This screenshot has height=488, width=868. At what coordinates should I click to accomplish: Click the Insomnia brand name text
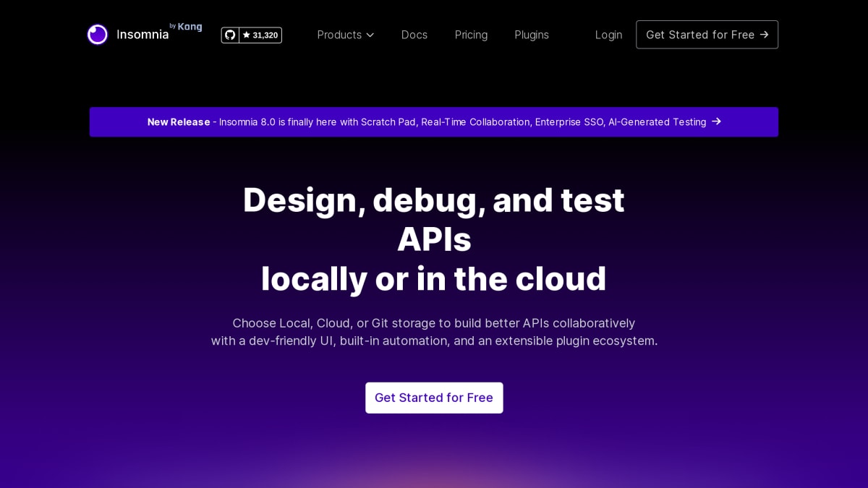pos(142,35)
